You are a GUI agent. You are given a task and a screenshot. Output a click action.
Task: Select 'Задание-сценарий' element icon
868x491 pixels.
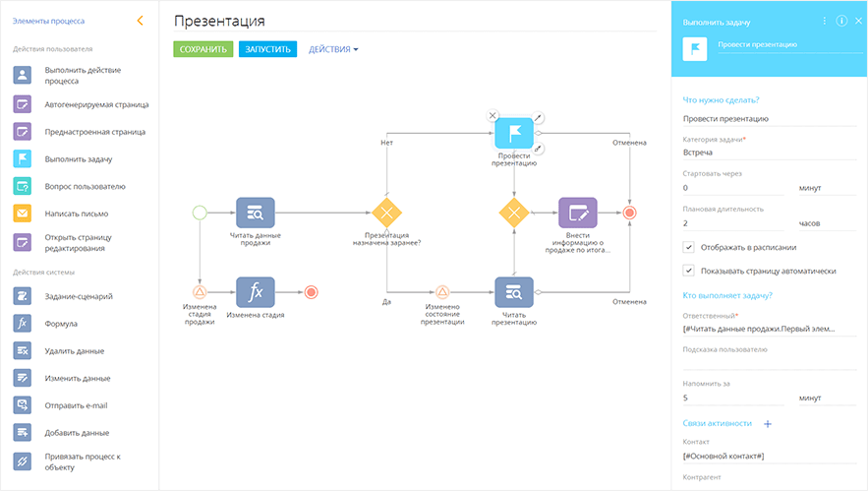click(x=23, y=296)
